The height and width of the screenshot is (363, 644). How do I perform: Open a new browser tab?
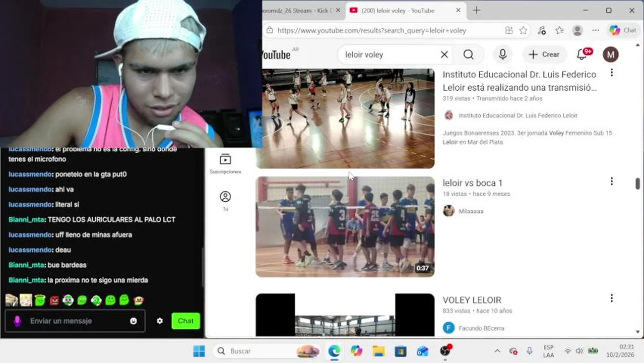click(x=476, y=10)
